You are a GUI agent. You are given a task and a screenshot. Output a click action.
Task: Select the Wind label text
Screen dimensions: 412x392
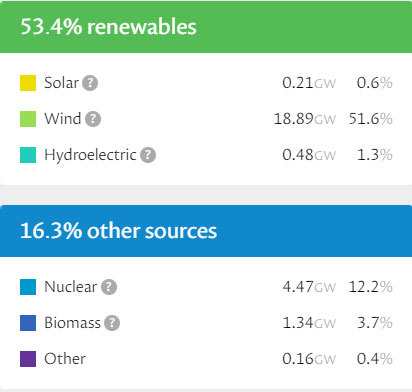point(63,119)
